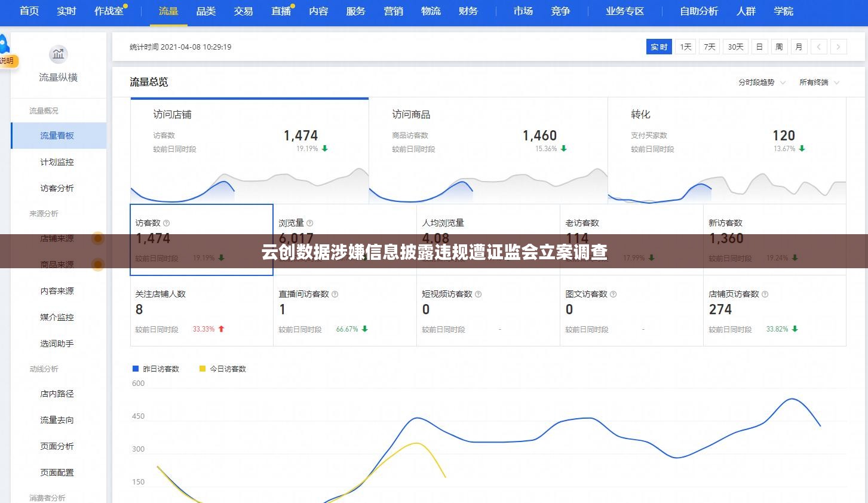The width and height of the screenshot is (868, 503).
Task: Open the 内容 top menu
Action: coord(319,11)
